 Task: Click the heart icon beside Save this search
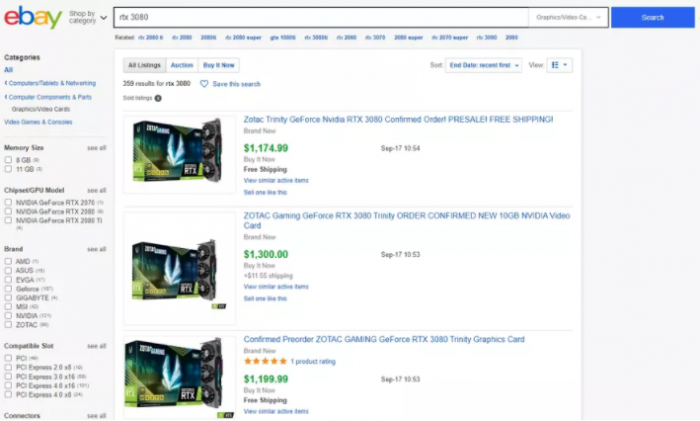[x=204, y=84]
